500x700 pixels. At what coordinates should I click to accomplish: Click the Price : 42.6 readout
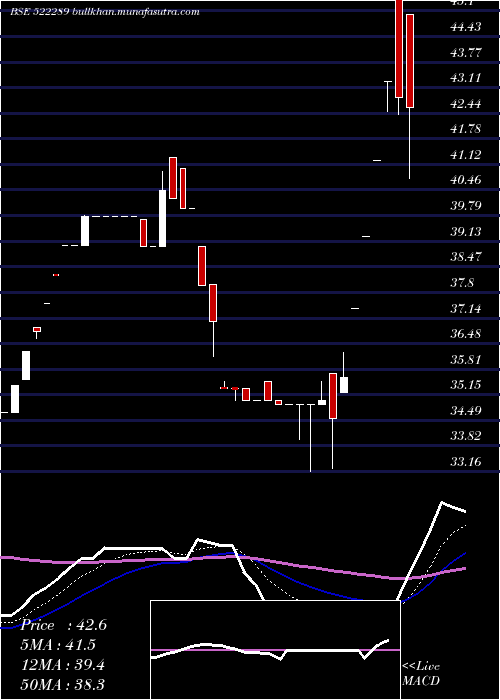pyautogui.click(x=64, y=625)
